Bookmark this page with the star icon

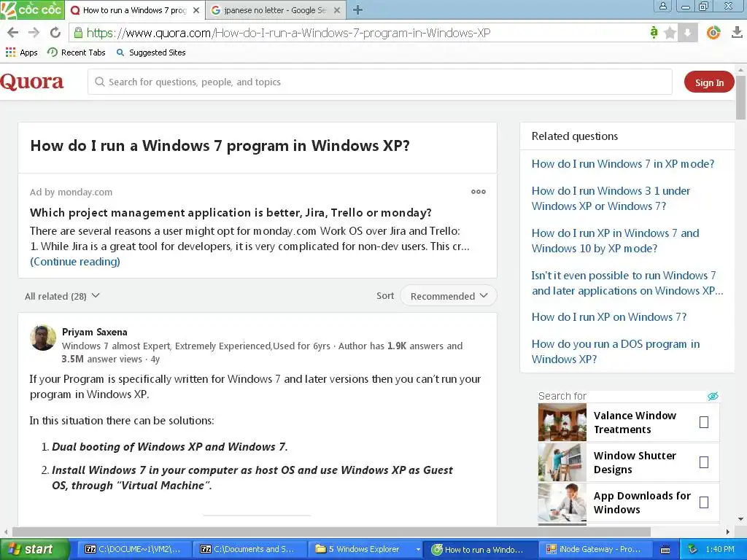click(670, 33)
